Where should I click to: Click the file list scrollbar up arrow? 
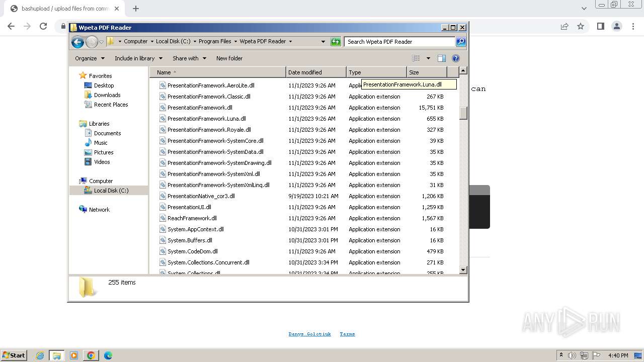click(x=463, y=71)
